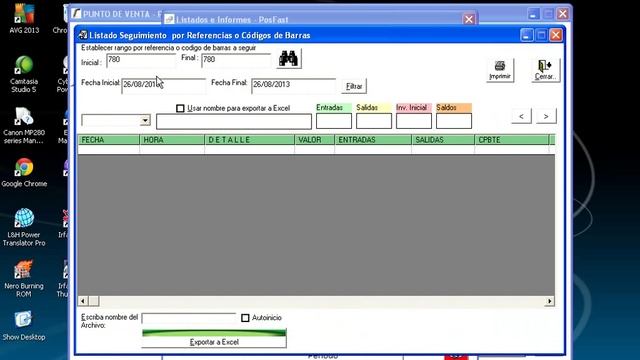Open the dropdown left of name field
The image size is (640, 360).
(145, 120)
